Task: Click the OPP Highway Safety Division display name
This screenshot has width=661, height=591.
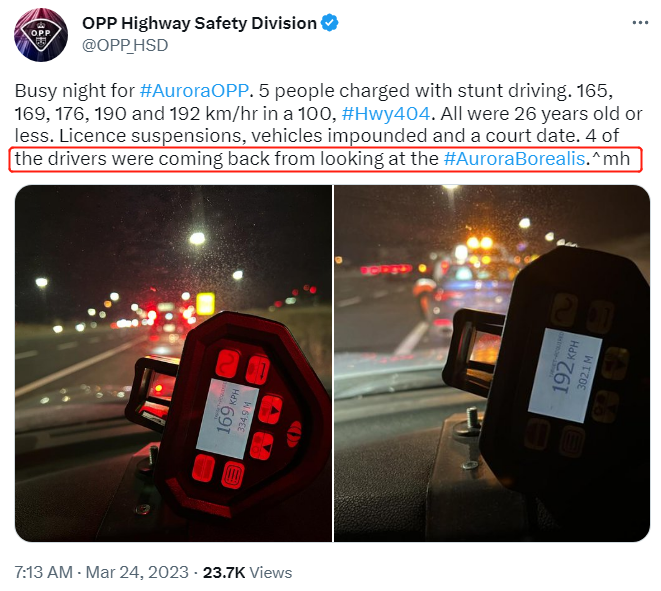Action: [199, 23]
